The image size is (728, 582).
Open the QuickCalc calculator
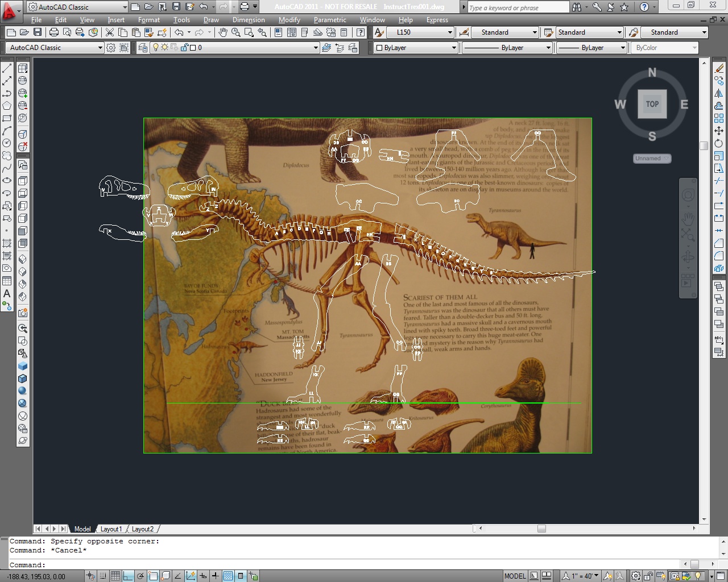coord(344,32)
